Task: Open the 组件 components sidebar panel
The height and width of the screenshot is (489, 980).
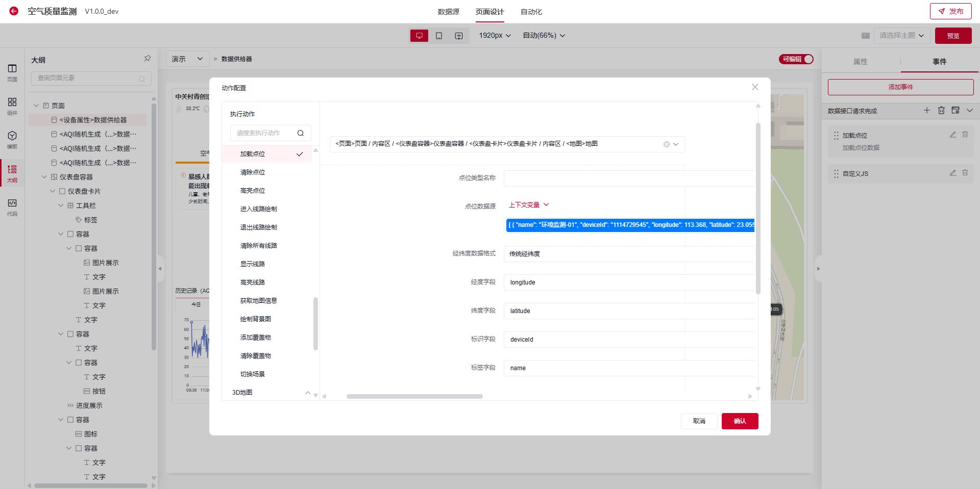Action: (x=12, y=106)
